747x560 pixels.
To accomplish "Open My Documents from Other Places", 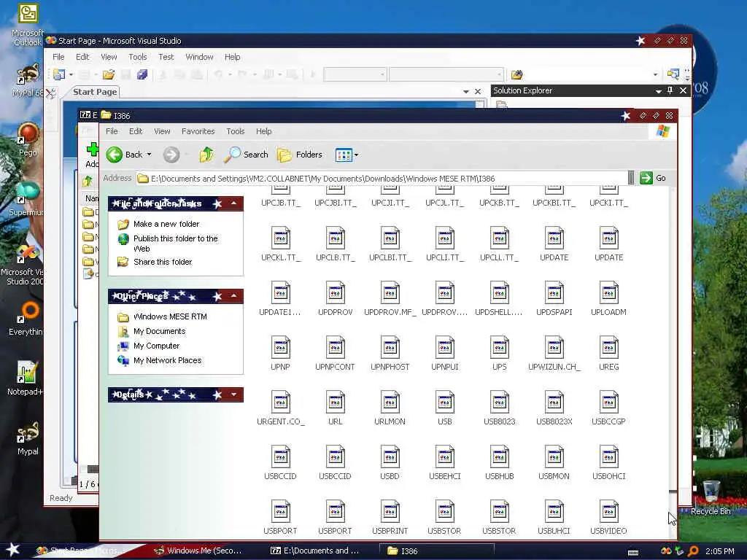I will (160, 332).
